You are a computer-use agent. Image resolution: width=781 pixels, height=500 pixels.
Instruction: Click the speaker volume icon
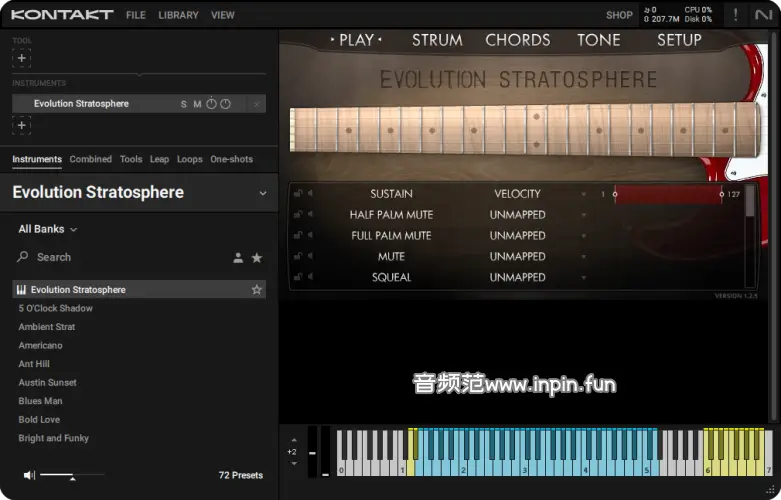click(29, 475)
